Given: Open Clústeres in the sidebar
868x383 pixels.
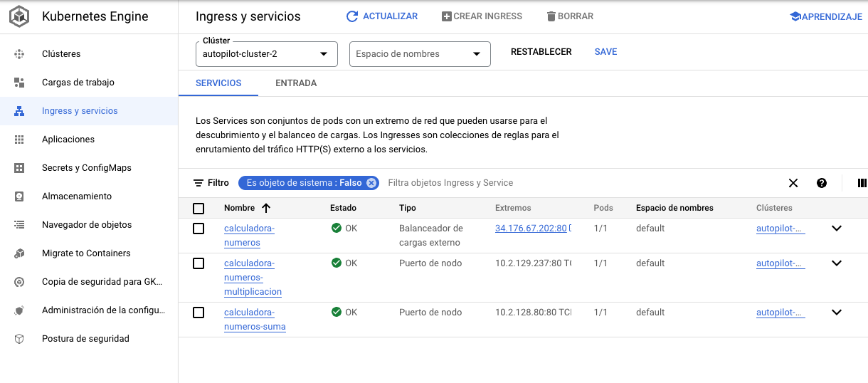Looking at the screenshot, I should pos(89,54).
